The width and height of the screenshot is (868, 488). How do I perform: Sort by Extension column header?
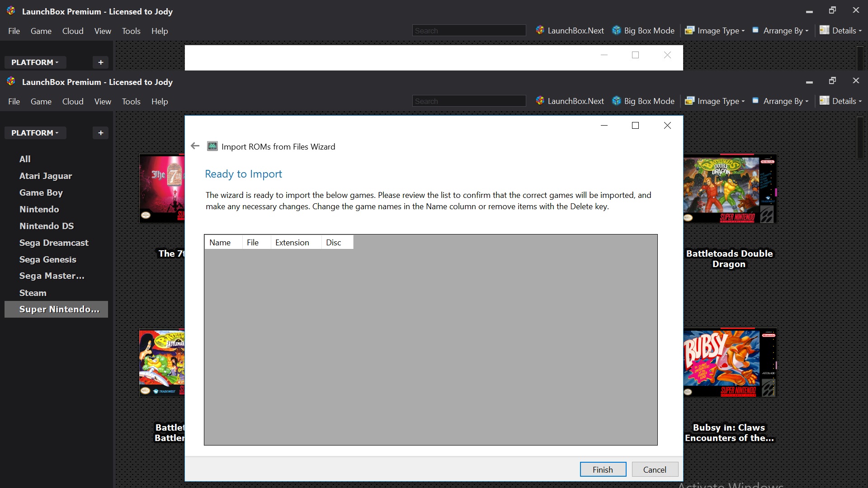pyautogui.click(x=296, y=242)
